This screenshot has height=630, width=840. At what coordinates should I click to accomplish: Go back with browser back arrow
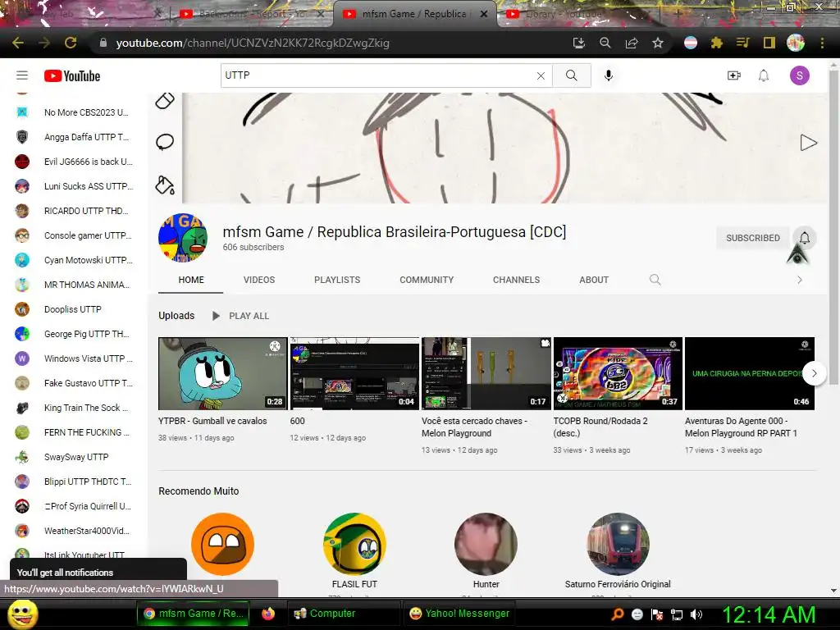pos(18,43)
